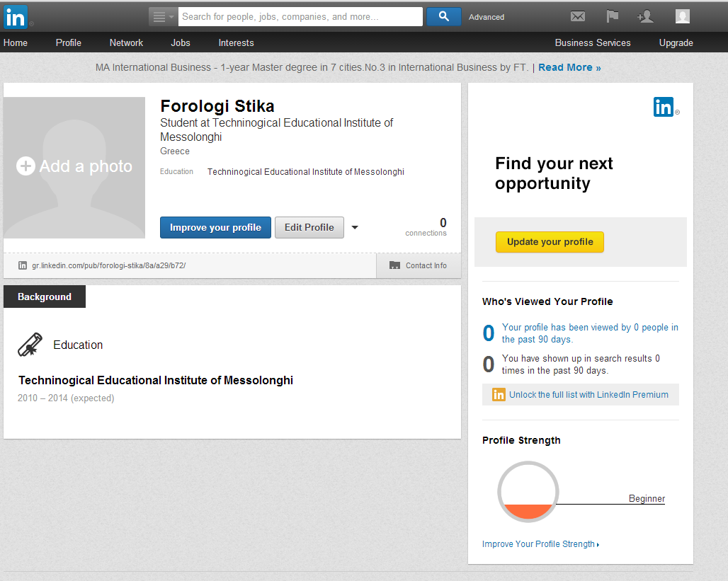Click the yellow Update your profile button
This screenshot has width=728, height=581.
550,242
